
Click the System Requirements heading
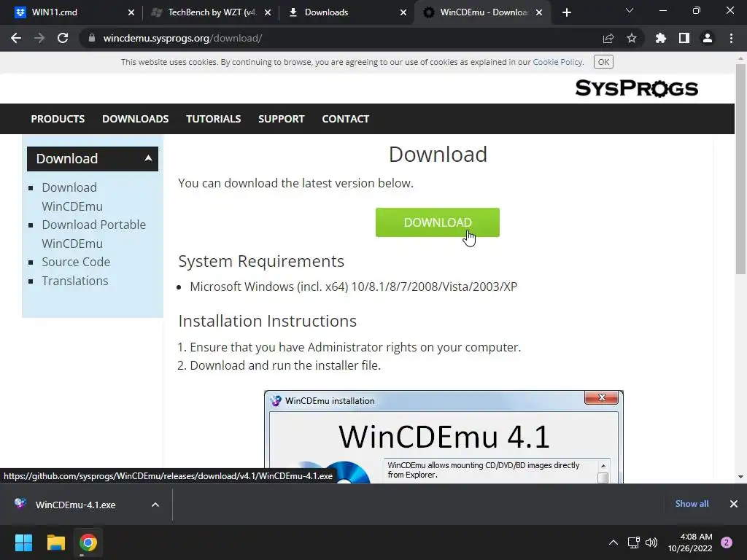click(261, 262)
